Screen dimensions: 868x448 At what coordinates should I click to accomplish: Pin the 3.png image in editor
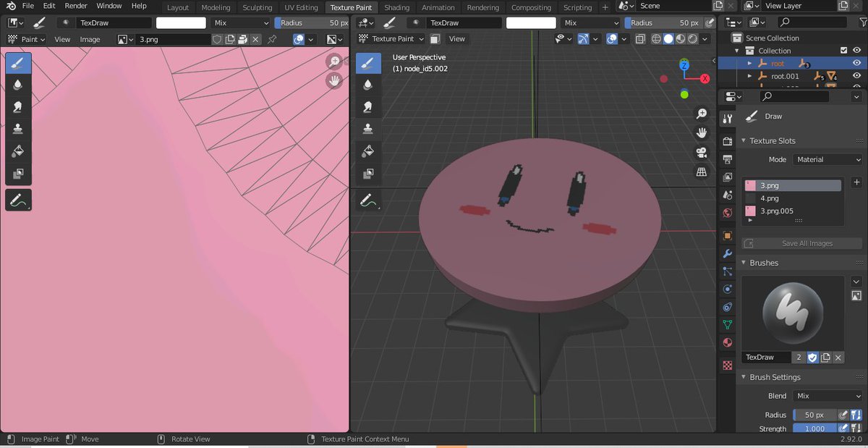pyautogui.click(x=272, y=39)
